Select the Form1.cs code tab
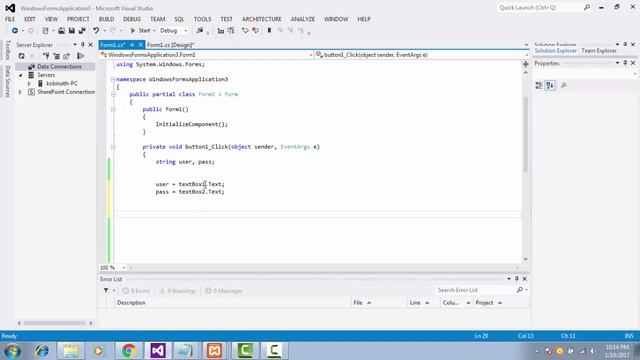 click(x=112, y=45)
